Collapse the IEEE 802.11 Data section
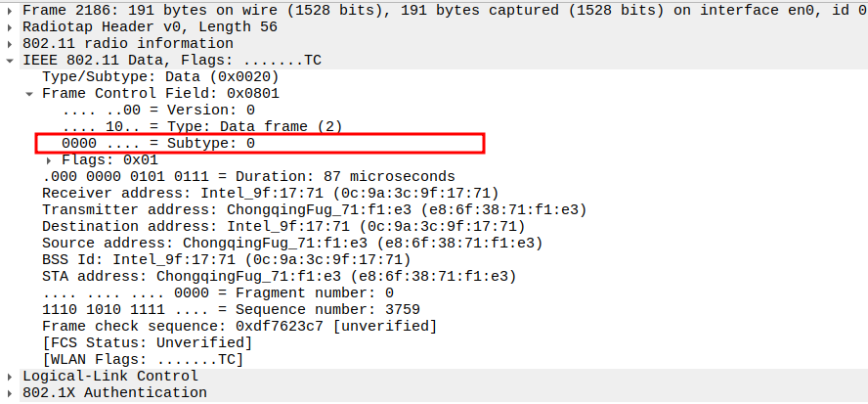 [x=11, y=60]
